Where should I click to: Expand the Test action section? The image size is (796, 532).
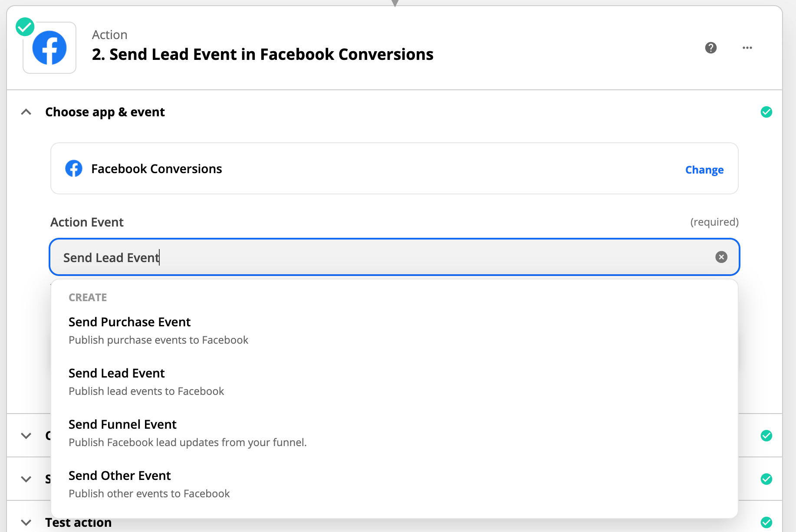coord(26,522)
